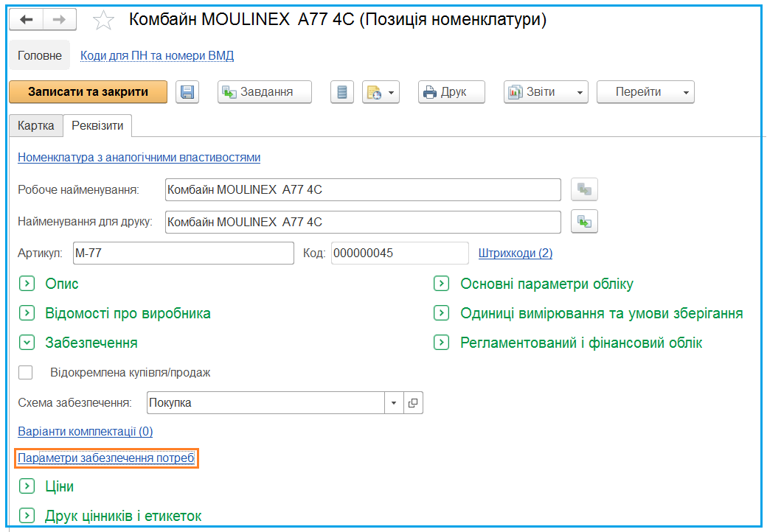
Task: Add to favorites with the star icon
Action: pos(103,21)
